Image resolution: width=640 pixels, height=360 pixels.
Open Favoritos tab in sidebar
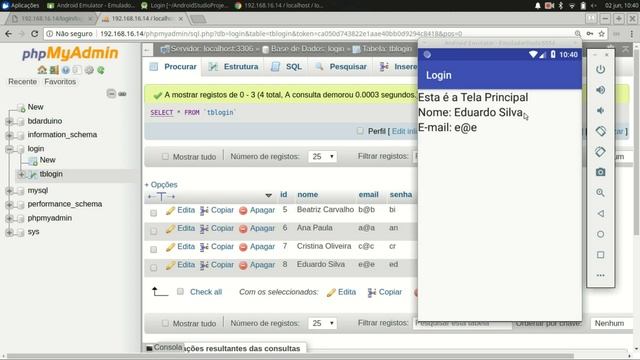60,82
